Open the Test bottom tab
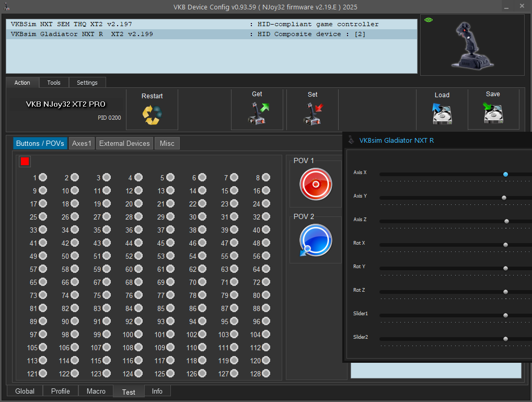The image size is (532, 402). (129, 392)
